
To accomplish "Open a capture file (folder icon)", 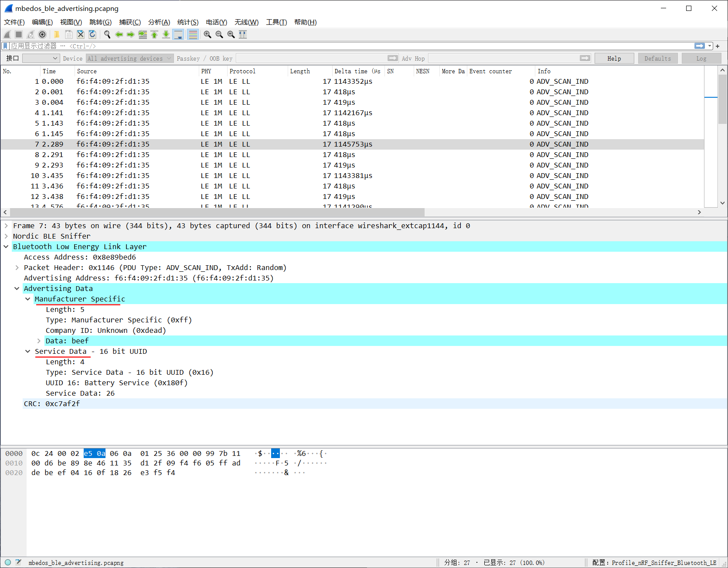I will 57,34.
